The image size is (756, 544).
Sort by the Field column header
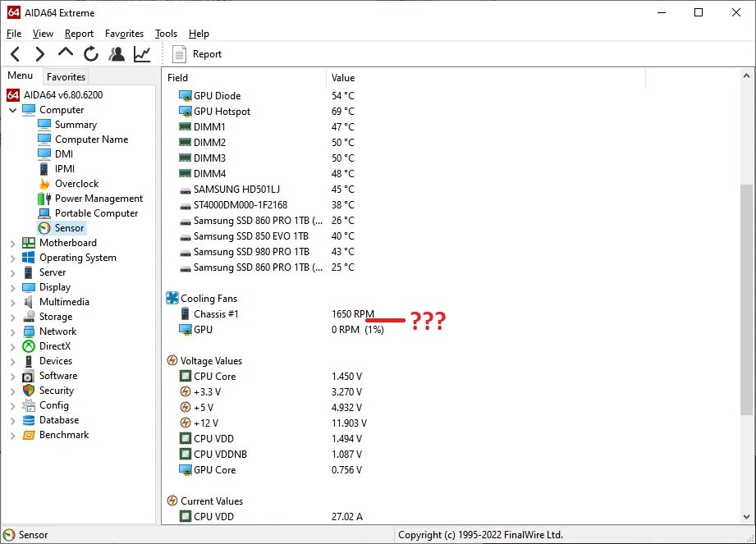click(x=245, y=78)
